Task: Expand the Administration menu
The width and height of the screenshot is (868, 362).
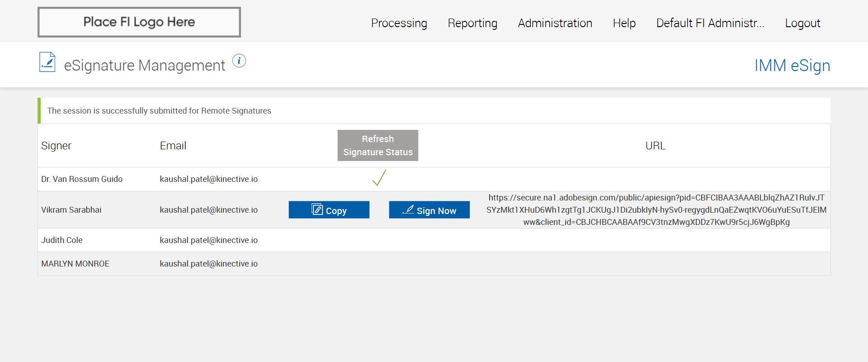Action: tap(555, 23)
